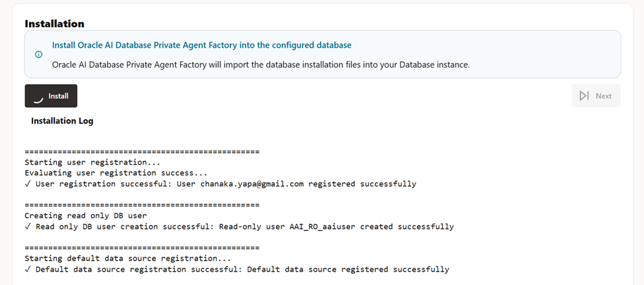Click the checkmark before User registration successful

pos(28,184)
